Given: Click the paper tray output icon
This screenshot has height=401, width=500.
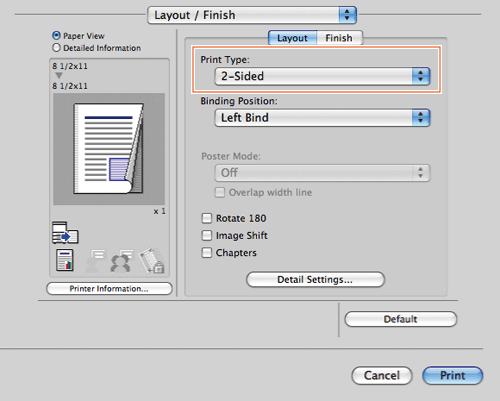Looking at the screenshot, I should click(65, 233).
